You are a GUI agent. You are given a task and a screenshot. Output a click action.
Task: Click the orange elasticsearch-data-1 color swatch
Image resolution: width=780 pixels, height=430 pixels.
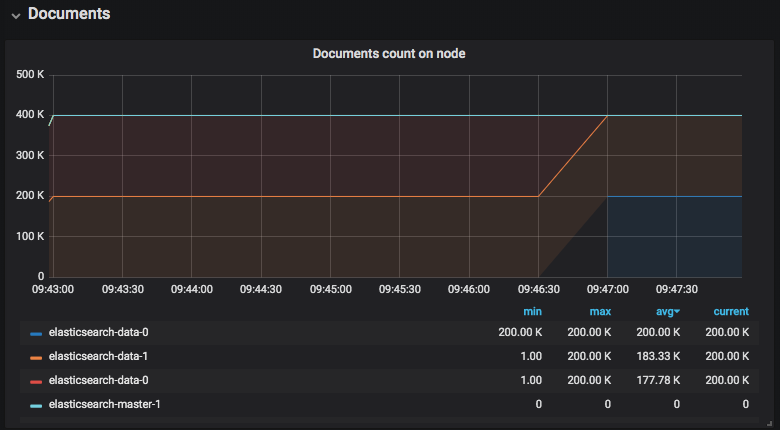point(36,357)
